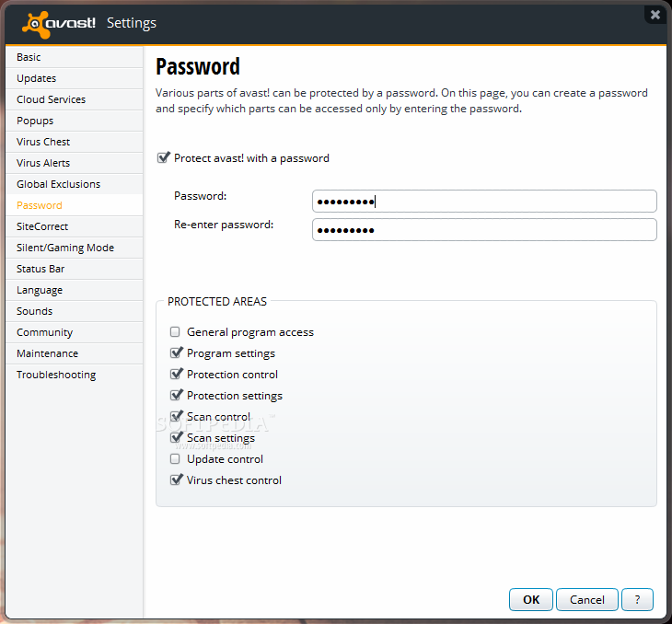Screen dimensions: 672x624
Task: Open help with the ? button
Action: click(637, 599)
